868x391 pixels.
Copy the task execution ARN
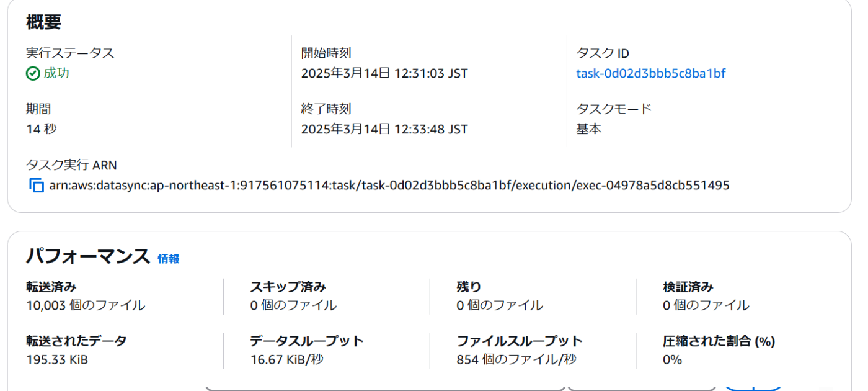pyautogui.click(x=37, y=185)
